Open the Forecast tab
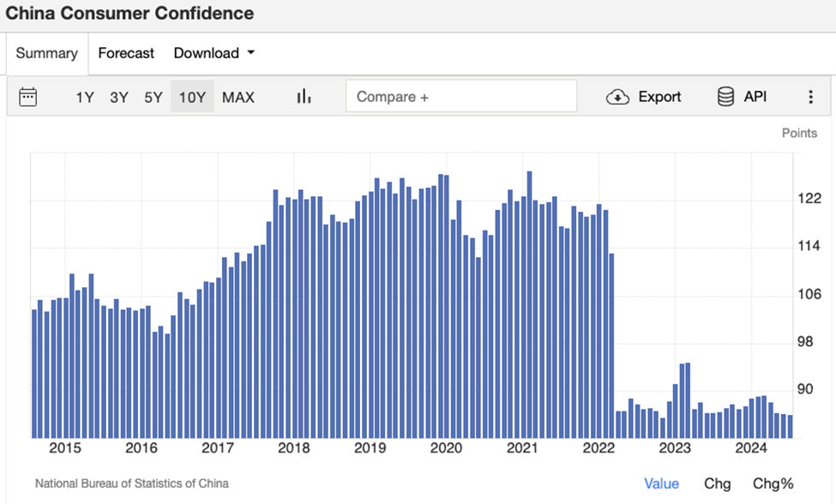The height and width of the screenshot is (504, 836). (x=126, y=53)
